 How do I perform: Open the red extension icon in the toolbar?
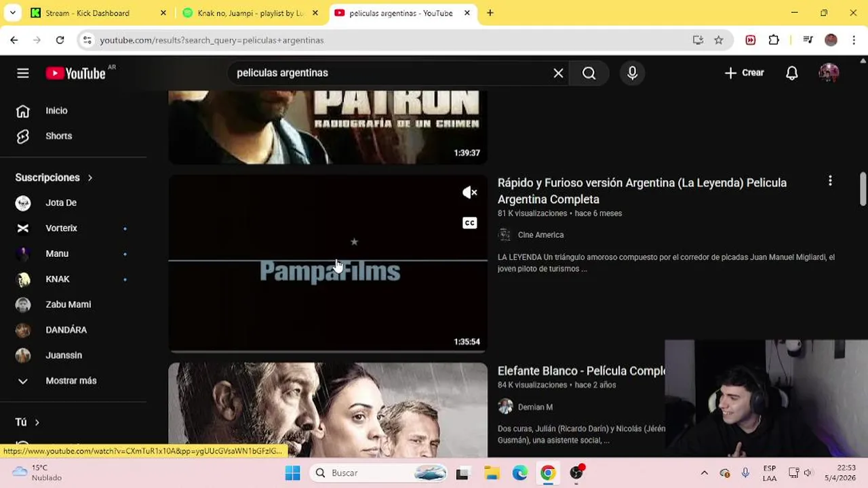point(751,40)
